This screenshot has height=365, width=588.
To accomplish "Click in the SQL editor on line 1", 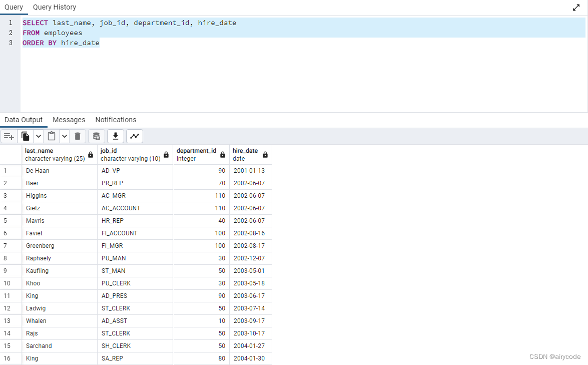I will pos(304,23).
